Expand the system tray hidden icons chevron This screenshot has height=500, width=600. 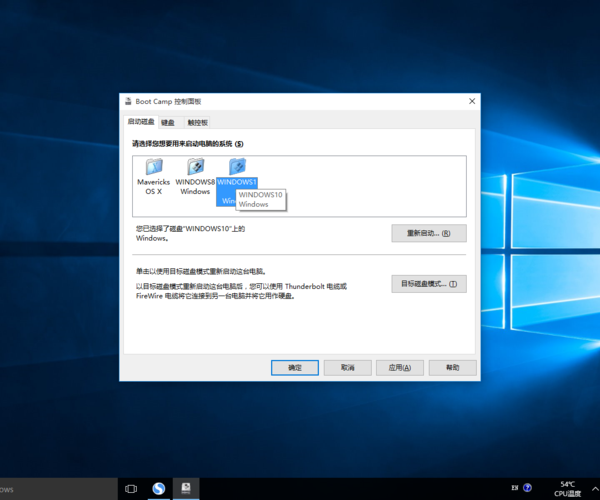tap(595, 489)
